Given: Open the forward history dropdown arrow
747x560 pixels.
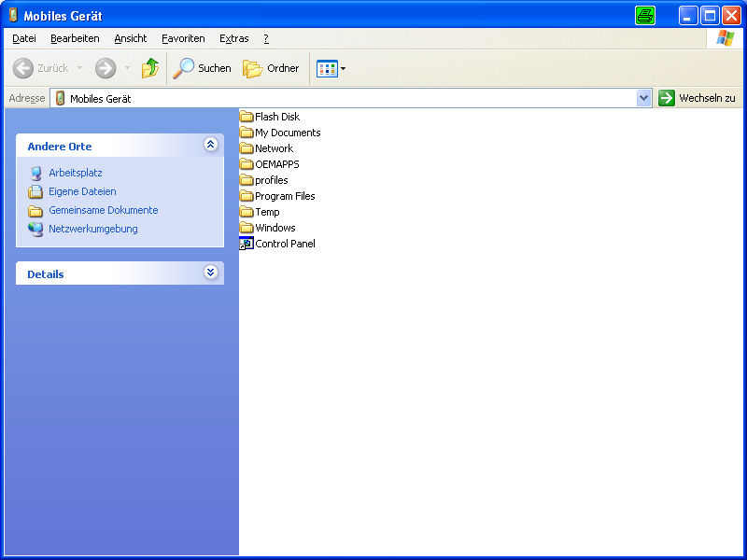Looking at the screenshot, I should click(x=127, y=68).
